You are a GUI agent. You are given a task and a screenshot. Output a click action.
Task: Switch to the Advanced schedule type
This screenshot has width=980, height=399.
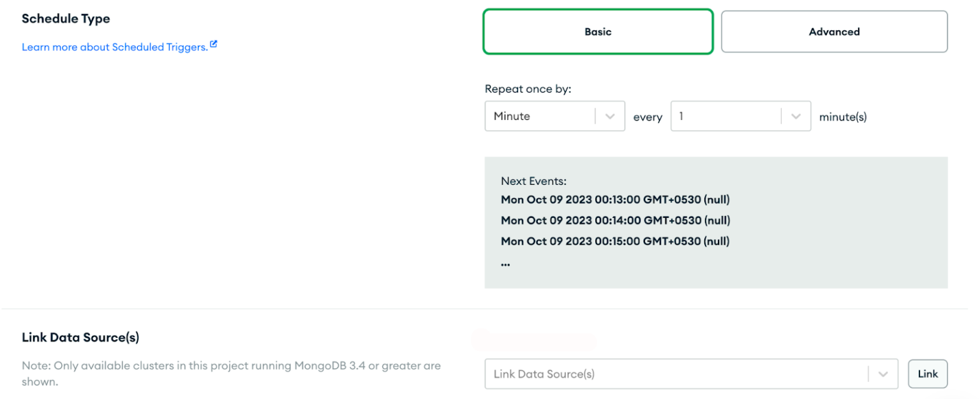click(x=834, y=31)
